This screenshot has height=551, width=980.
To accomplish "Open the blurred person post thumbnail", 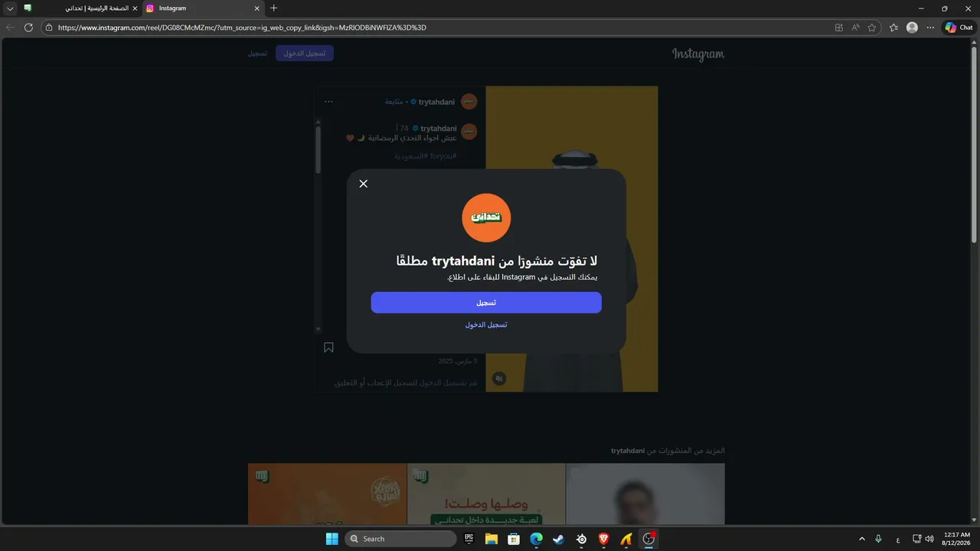I will point(645,494).
